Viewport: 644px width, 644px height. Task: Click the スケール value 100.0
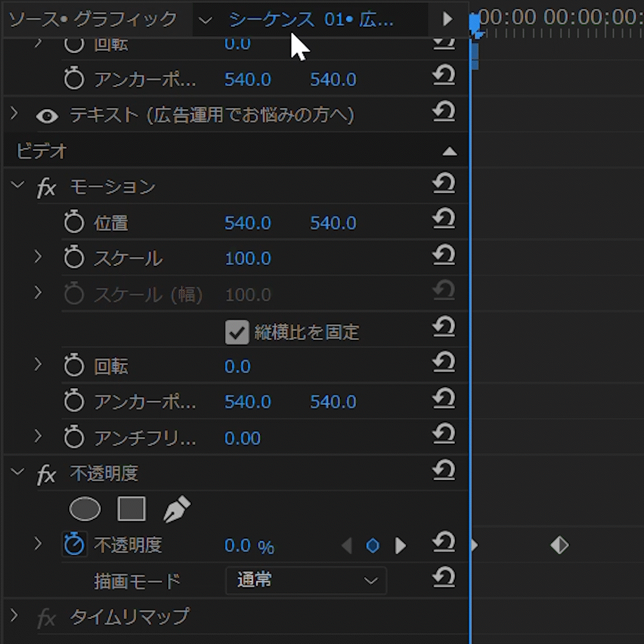tap(247, 259)
